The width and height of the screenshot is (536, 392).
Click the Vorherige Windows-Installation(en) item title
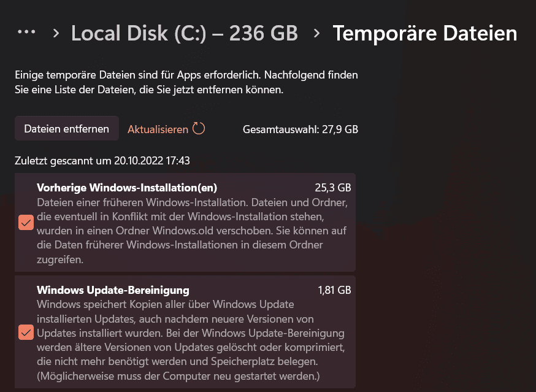coord(127,188)
